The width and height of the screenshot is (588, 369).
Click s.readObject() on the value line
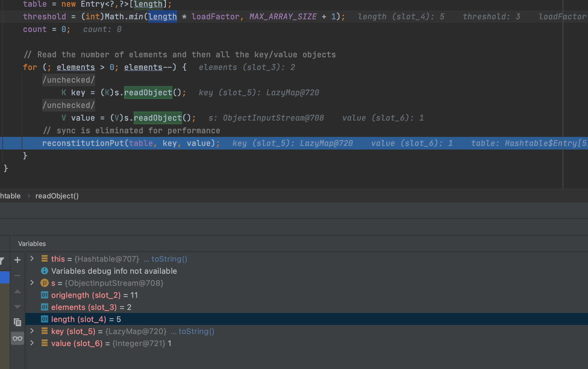pos(158,118)
